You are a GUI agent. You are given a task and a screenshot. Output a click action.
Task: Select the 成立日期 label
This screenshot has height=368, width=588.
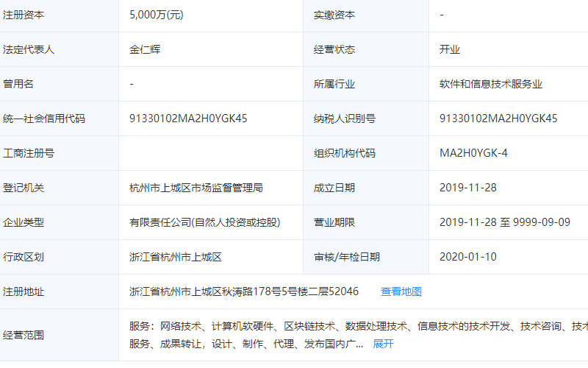click(x=334, y=188)
